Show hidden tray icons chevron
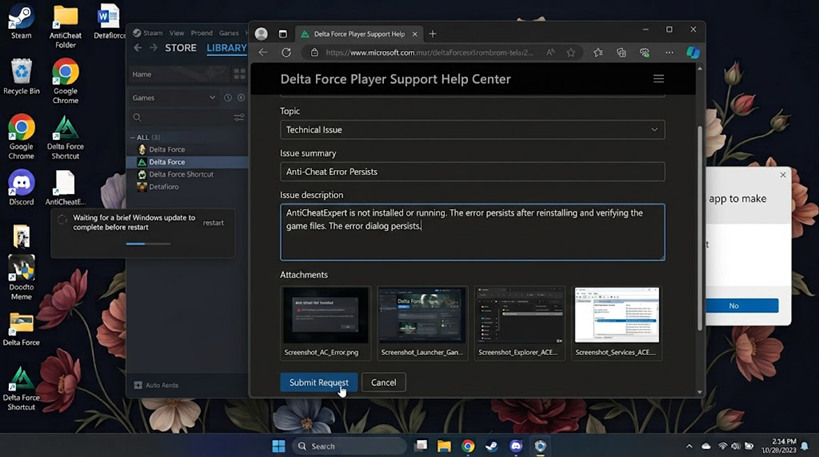The width and height of the screenshot is (819, 457). [689, 446]
